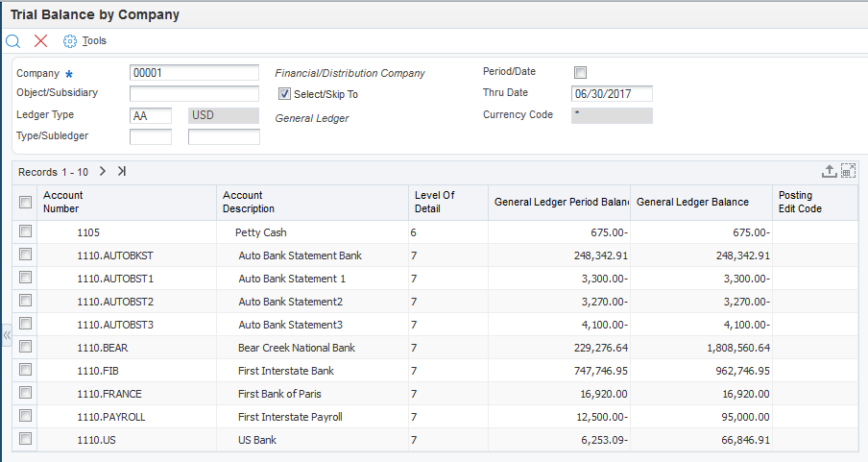This screenshot has width=868, height=462.
Task: Click the Tools gear icon
Action: [69, 41]
